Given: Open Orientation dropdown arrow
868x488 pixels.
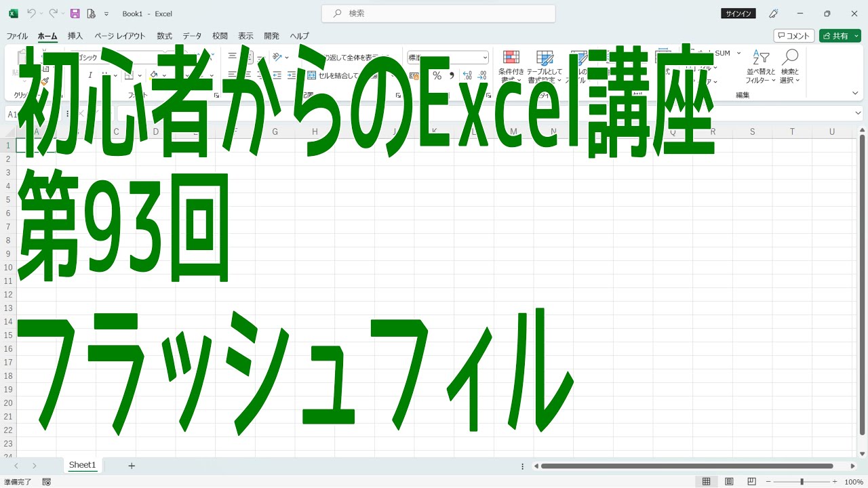Looking at the screenshot, I should (286, 58).
